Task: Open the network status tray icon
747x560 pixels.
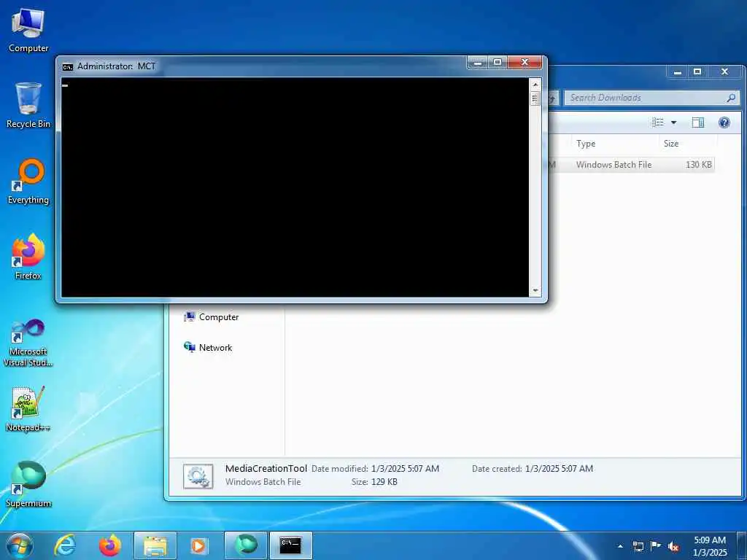Action: [638, 546]
